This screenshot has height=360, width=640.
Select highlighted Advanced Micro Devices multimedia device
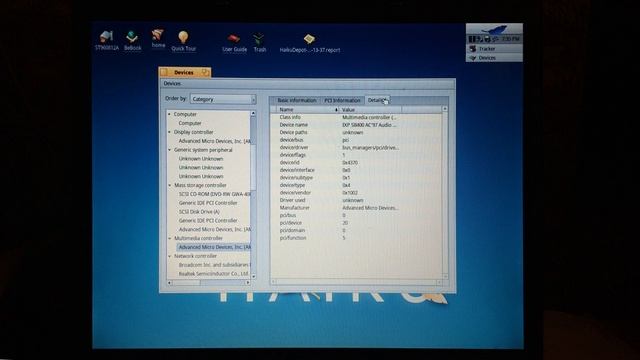pyautogui.click(x=214, y=247)
